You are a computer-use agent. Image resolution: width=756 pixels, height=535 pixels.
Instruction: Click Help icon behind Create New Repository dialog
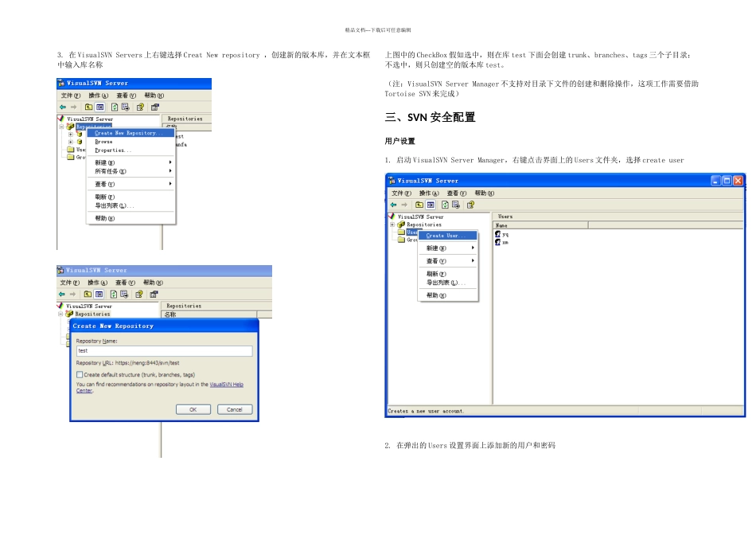tap(139, 295)
